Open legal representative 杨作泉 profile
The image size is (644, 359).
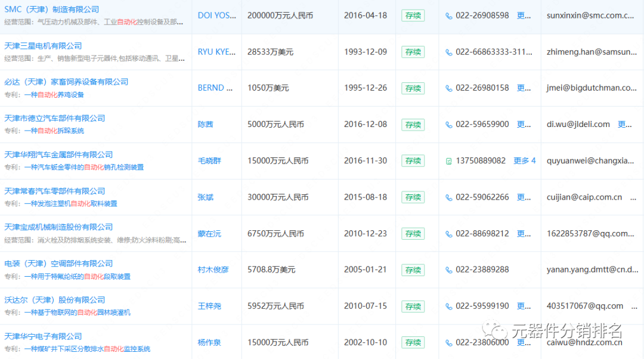tap(209, 342)
